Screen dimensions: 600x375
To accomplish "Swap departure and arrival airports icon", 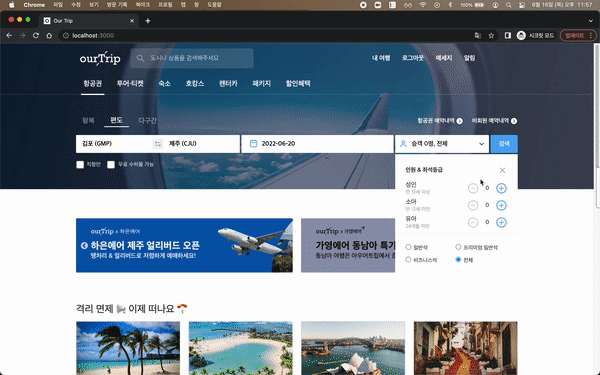I will click(158, 144).
